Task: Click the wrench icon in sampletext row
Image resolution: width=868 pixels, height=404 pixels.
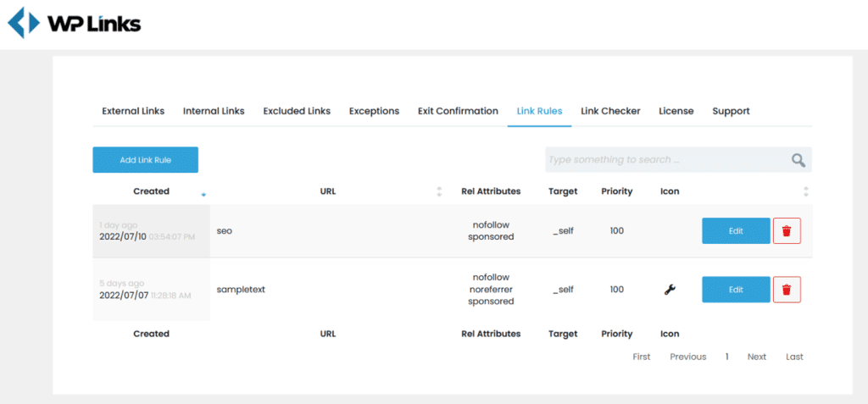Action: coord(670,290)
